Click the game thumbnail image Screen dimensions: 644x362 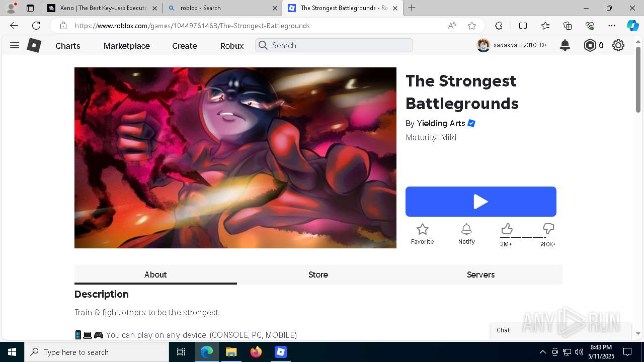pos(235,158)
